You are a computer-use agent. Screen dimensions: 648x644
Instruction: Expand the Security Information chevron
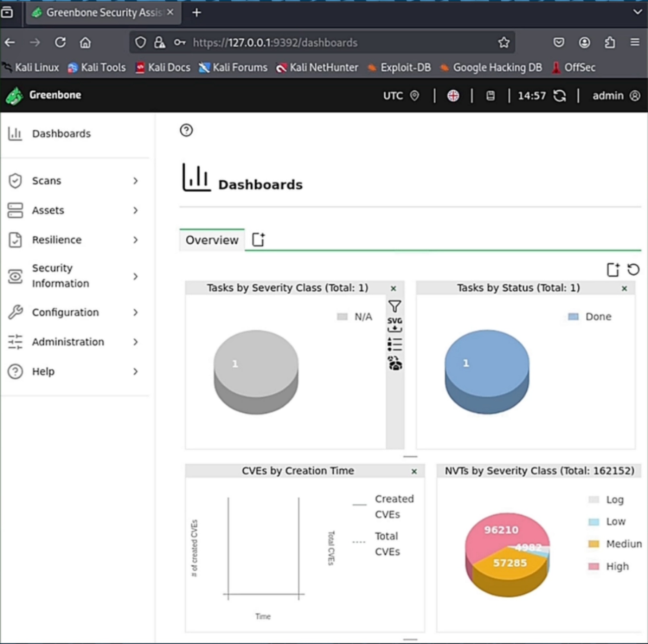[136, 276]
